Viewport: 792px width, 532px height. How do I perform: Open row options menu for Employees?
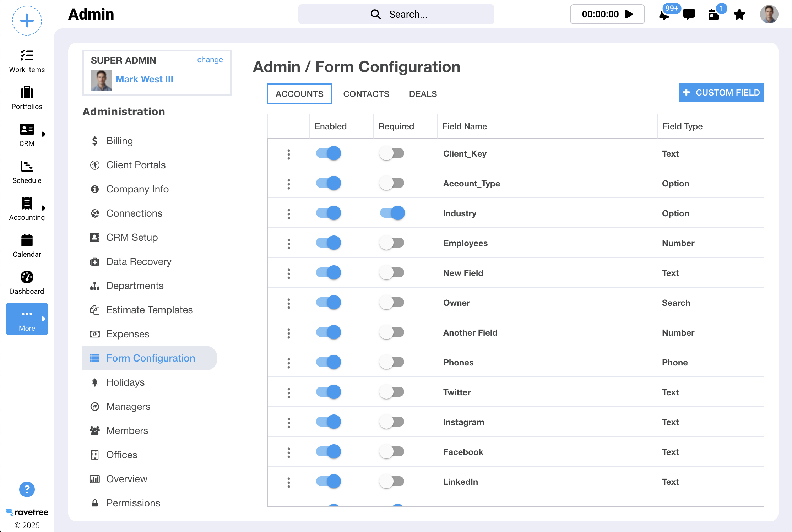pyautogui.click(x=289, y=244)
